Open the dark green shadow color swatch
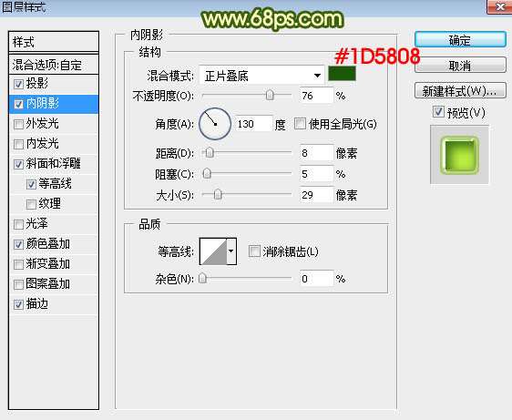This screenshot has width=512, height=420. [x=342, y=74]
